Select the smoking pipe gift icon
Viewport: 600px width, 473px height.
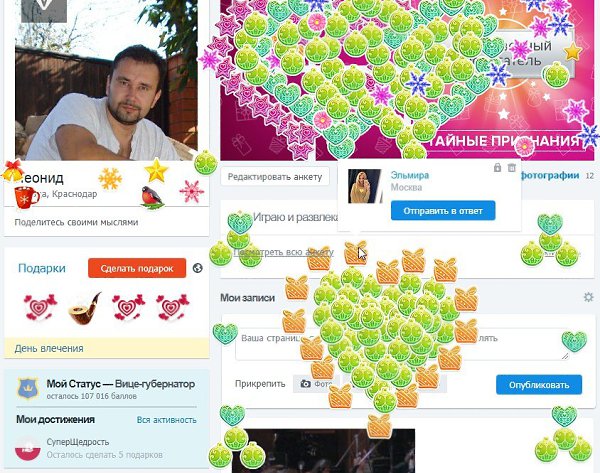point(85,308)
